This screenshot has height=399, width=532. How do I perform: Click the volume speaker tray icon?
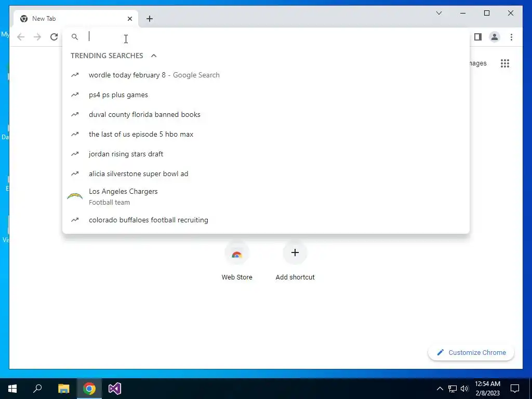pos(464,389)
